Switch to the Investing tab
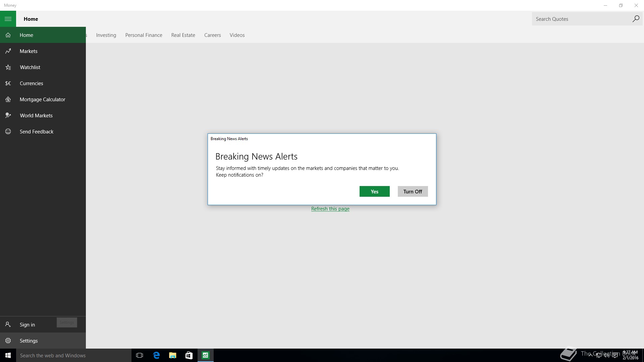This screenshot has height=362, width=644. pyautogui.click(x=106, y=35)
